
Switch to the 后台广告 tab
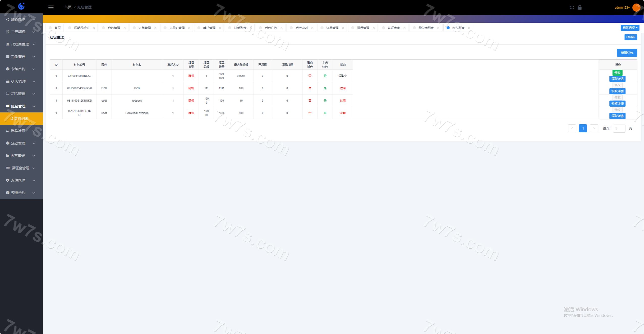coord(271,28)
